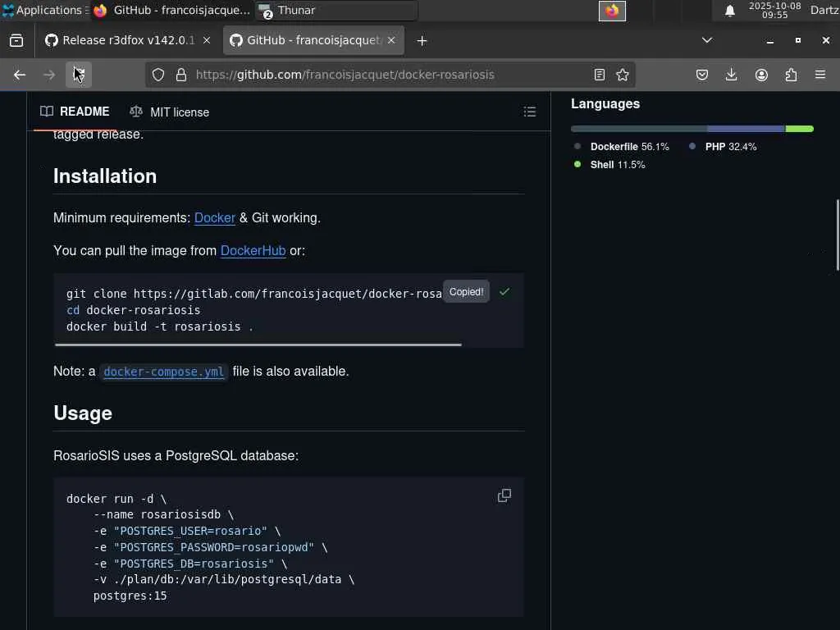Open the Firefox tab overview icon
This screenshot has height=630, width=840.
click(16, 41)
